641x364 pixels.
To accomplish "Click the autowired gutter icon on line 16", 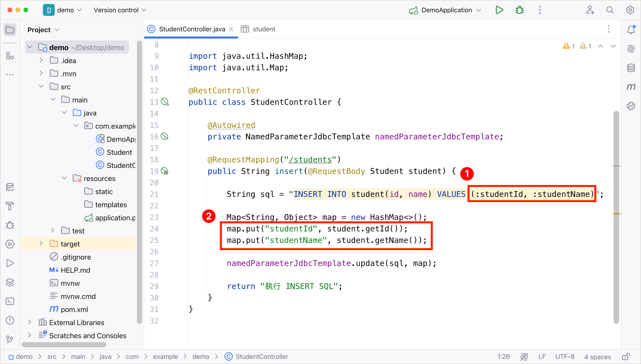I will coord(165,136).
